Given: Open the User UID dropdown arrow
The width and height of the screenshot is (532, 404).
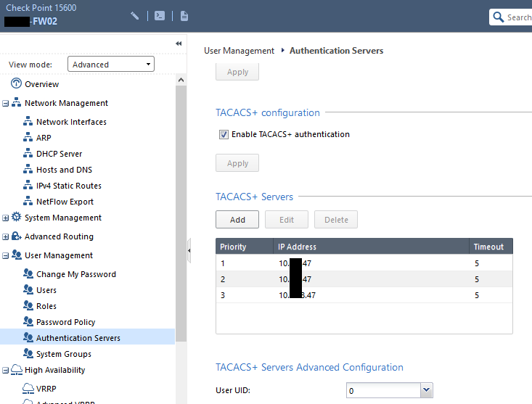Looking at the screenshot, I should tap(427, 390).
